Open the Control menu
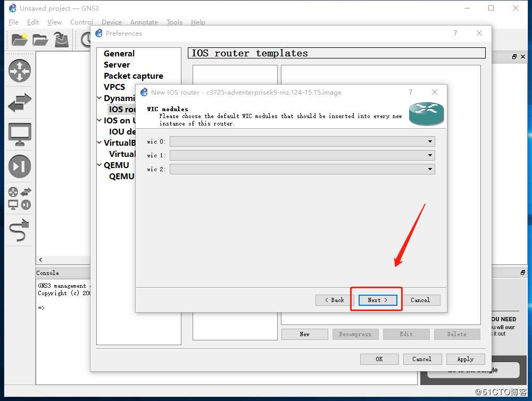Screen dimensions: 532x401 pyautogui.click(x=81, y=22)
